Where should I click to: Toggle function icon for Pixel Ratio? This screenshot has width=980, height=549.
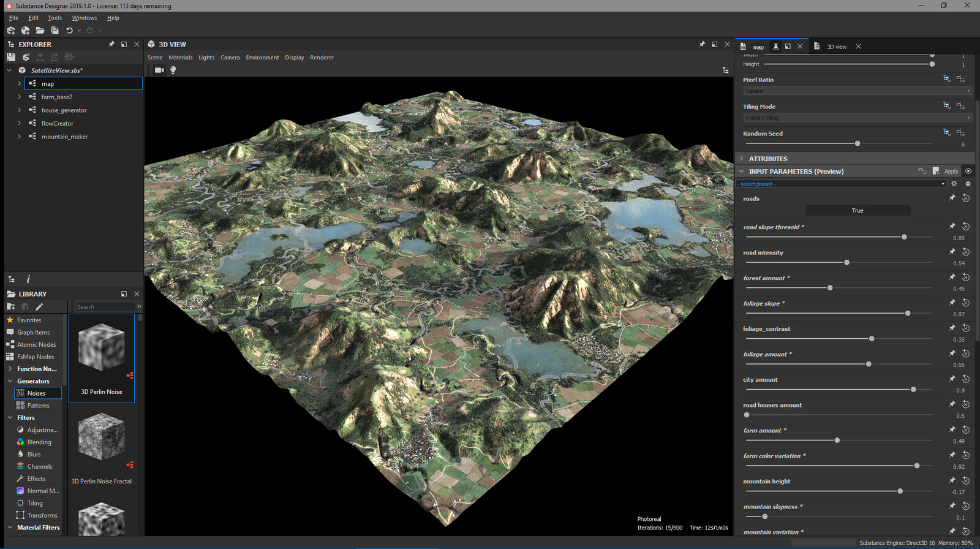point(960,79)
